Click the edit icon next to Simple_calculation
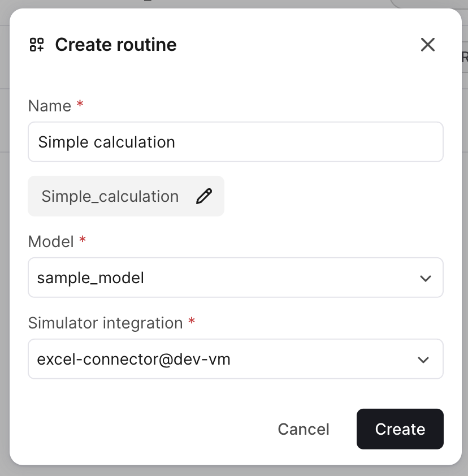The height and width of the screenshot is (476, 468). (204, 196)
